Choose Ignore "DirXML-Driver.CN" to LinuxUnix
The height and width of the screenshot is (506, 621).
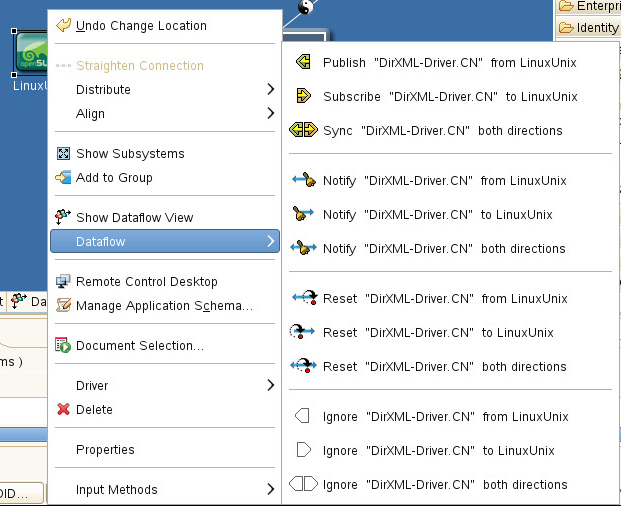coord(450,451)
